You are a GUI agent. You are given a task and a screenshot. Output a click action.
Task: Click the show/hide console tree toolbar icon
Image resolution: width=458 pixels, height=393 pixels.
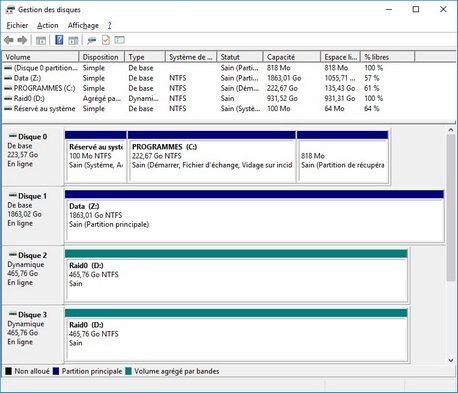coord(41,41)
